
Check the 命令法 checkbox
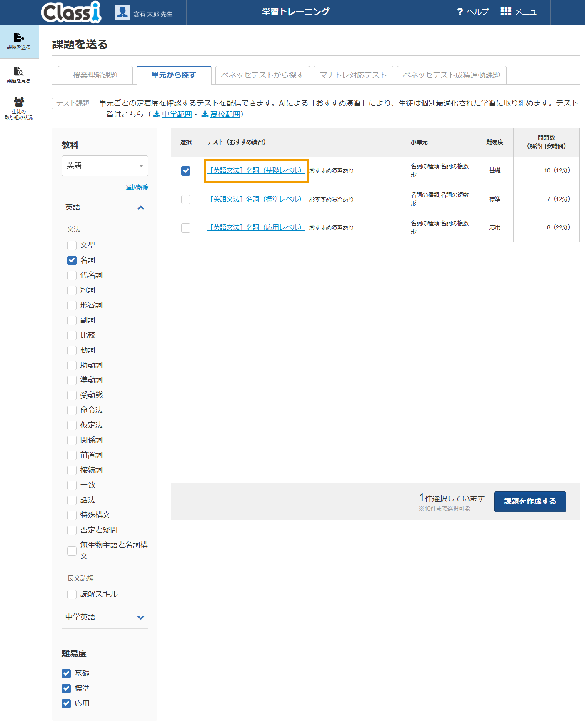pos(72,410)
